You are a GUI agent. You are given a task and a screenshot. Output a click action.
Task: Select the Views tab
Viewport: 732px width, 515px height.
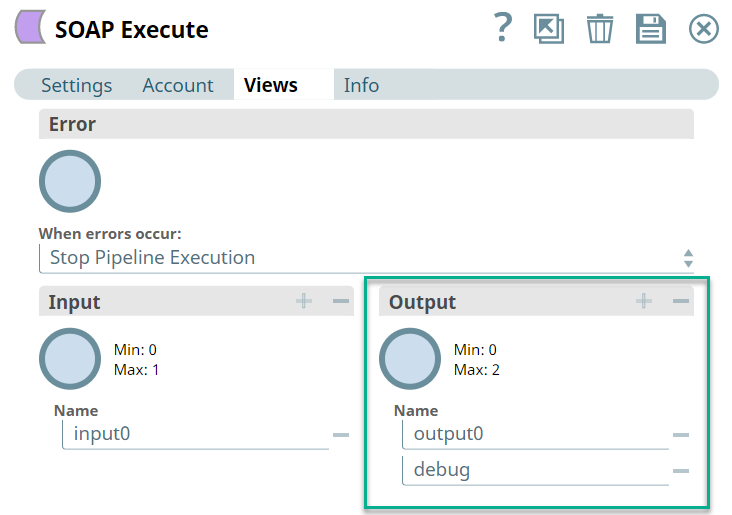tap(271, 85)
